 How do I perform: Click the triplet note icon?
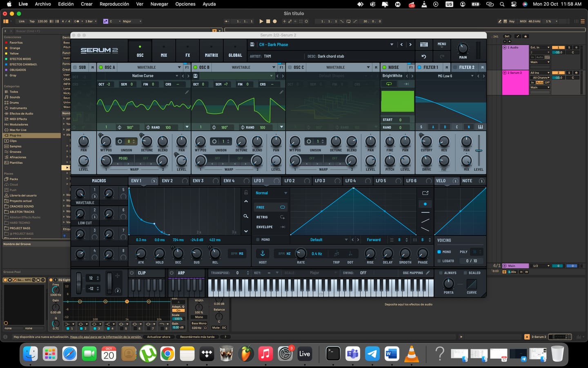(x=336, y=254)
